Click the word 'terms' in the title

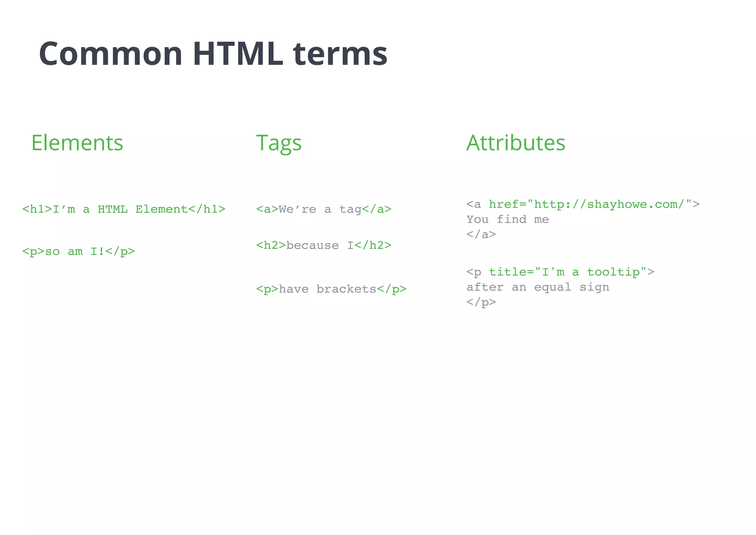[340, 55]
